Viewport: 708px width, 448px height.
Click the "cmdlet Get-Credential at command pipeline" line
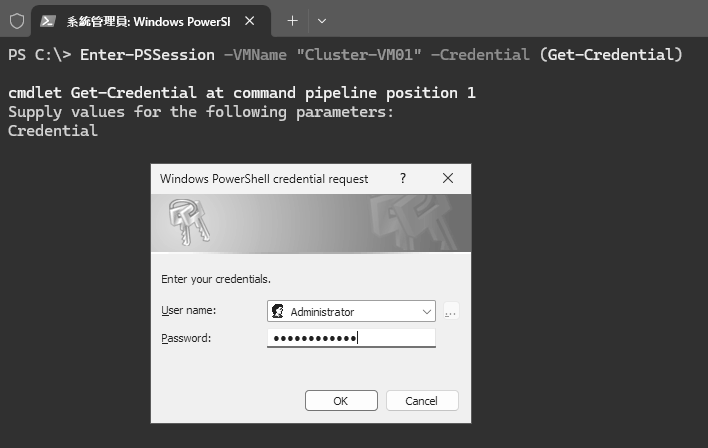coord(242,93)
